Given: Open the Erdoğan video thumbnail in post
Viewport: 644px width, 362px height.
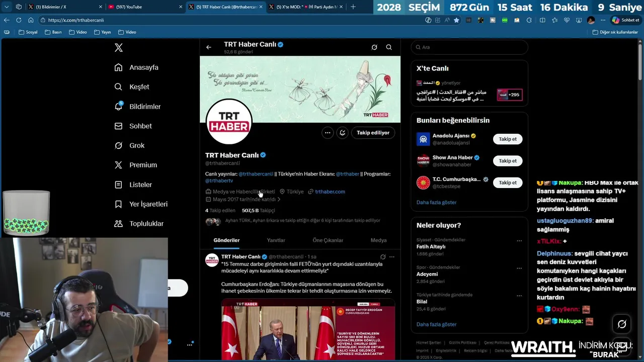Looking at the screenshot, I should pos(308,329).
